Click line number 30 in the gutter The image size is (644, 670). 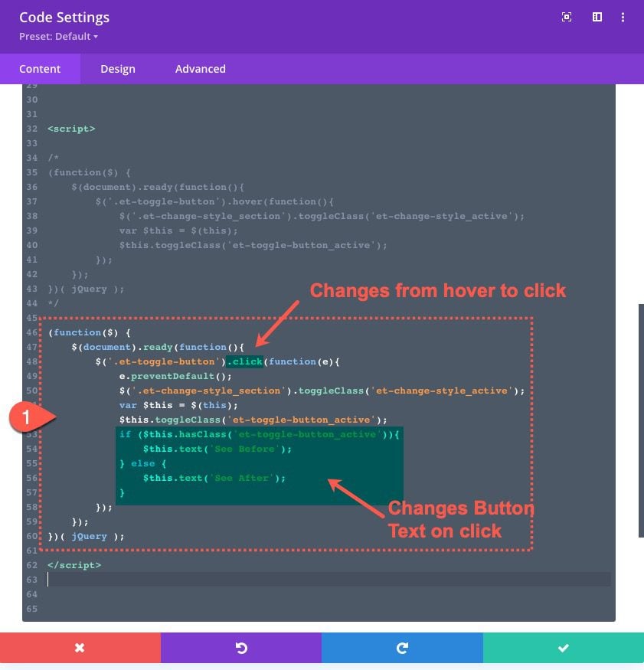point(32,100)
